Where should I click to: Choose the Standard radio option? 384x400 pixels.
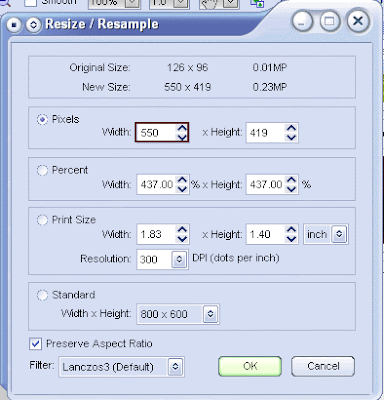click(x=42, y=295)
